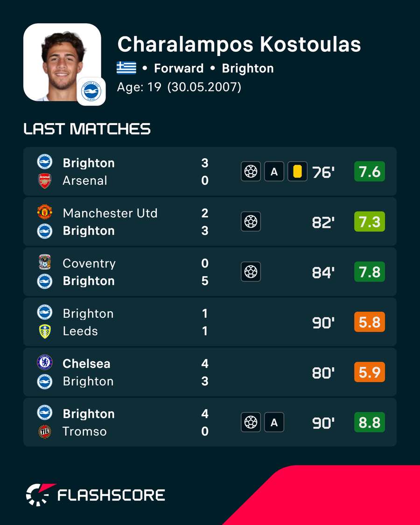Image resolution: width=420 pixels, height=525 pixels.
Task: Select the Coventry team name
Action: click(89, 264)
